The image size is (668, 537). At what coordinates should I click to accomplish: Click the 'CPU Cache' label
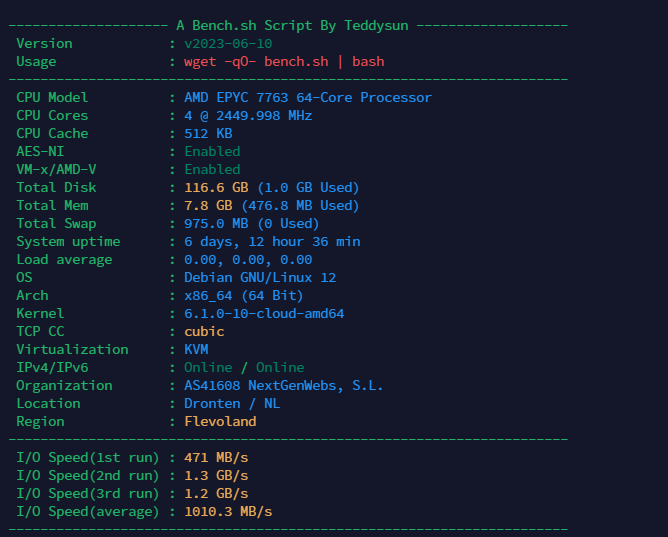[x=52, y=134]
